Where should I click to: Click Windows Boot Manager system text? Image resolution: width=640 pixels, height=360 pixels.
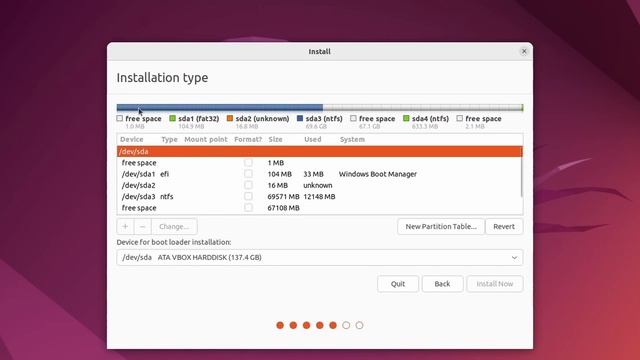(x=378, y=174)
